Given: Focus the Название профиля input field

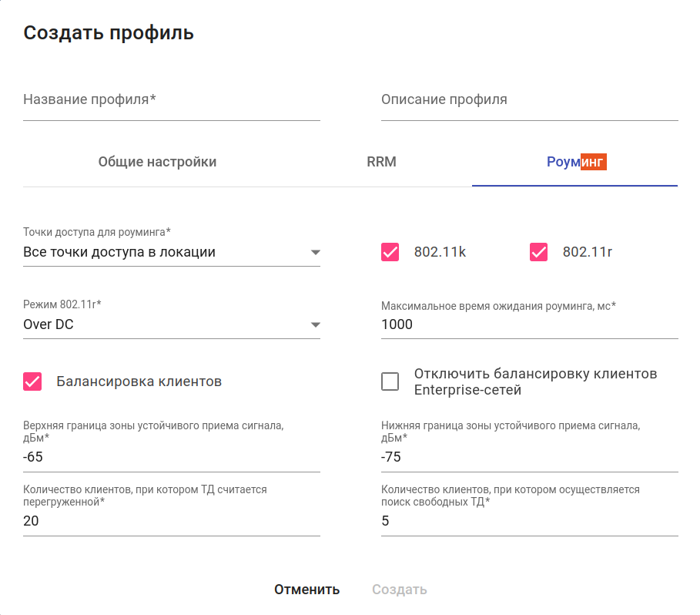Looking at the screenshot, I should point(171,100).
